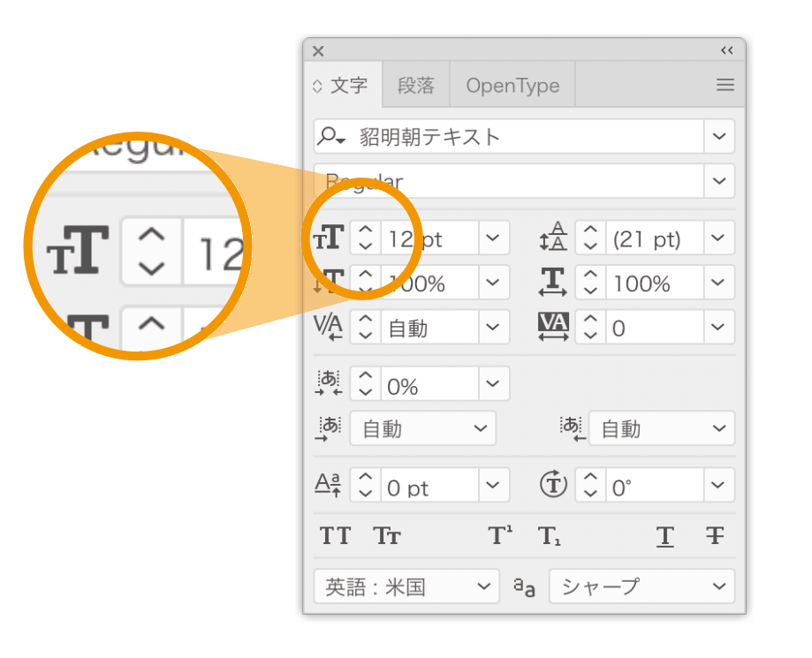The width and height of the screenshot is (812, 658).
Task: Open the kerning 自動 dropdown arrow
Action: 493,327
